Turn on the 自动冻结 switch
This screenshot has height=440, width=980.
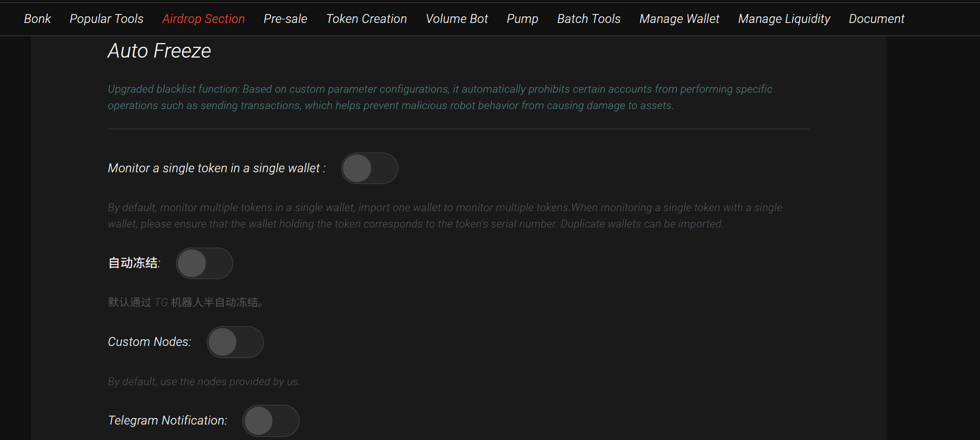(x=204, y=263)
